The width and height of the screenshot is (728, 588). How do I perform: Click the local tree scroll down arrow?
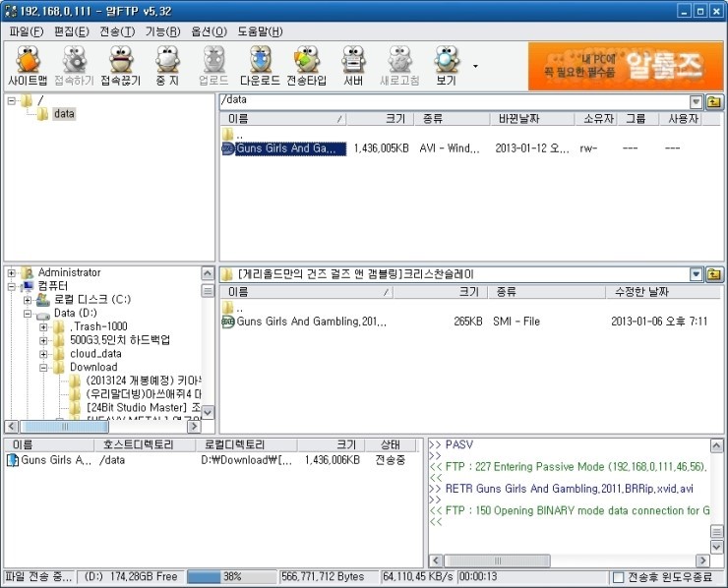click(208, 412)
